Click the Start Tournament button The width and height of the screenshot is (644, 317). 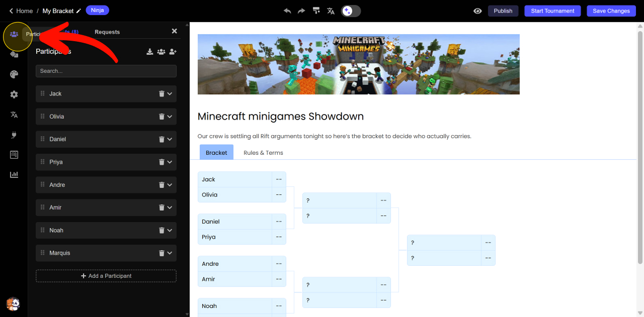pyautogui.click(x=552, y=11)
